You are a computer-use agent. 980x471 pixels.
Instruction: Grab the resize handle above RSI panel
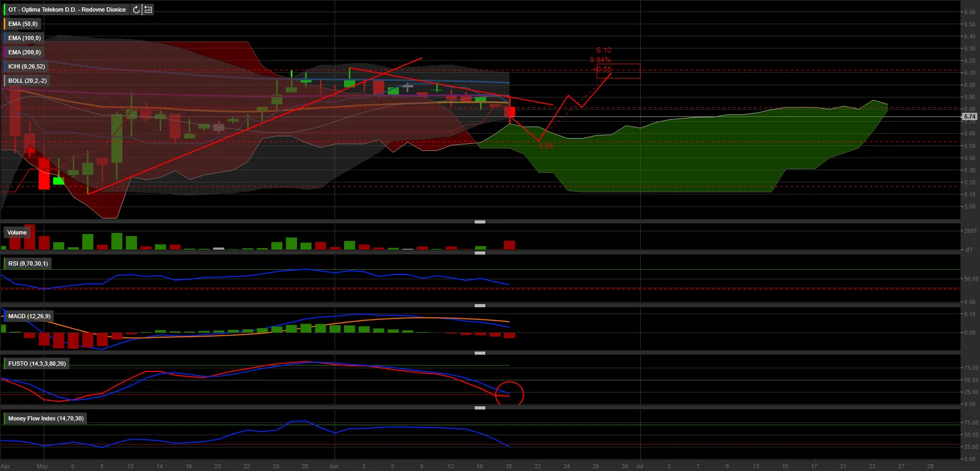479,253
